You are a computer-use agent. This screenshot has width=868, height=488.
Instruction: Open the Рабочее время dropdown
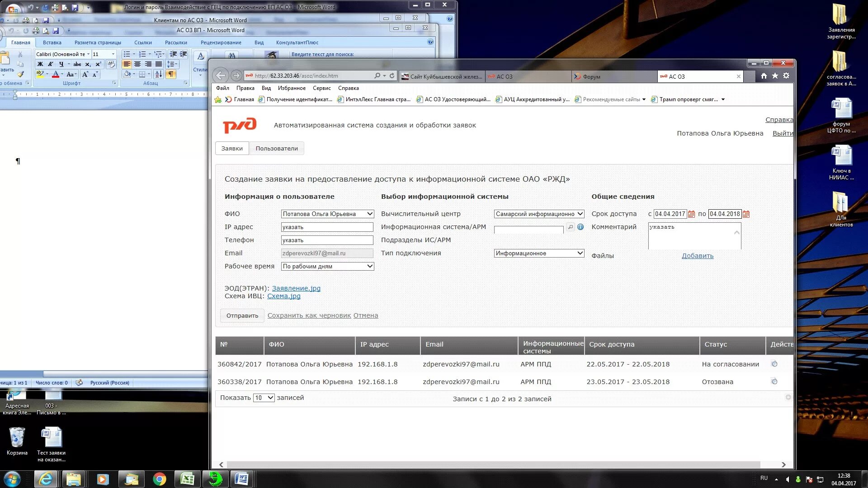click(x=327, y=267)
